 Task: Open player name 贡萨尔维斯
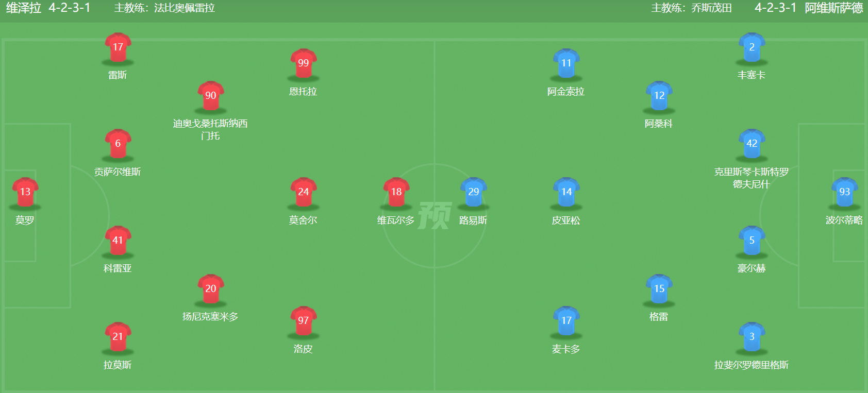pyautogui.click(x=118, y=172)
